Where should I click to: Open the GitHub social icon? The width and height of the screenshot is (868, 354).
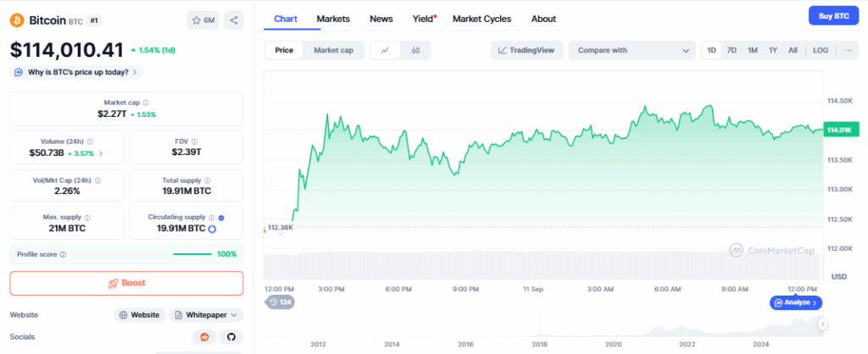[232, 337]
